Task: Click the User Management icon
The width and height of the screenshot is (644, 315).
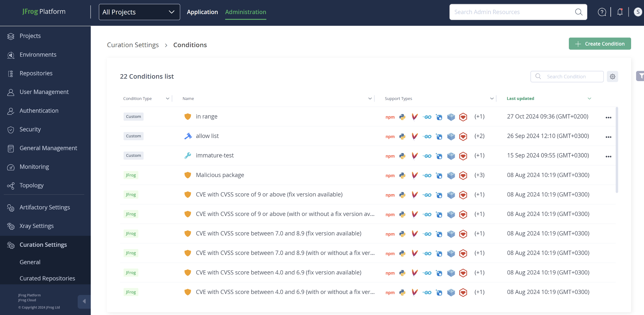Action: pyautogui.click(x=11, y=92)
